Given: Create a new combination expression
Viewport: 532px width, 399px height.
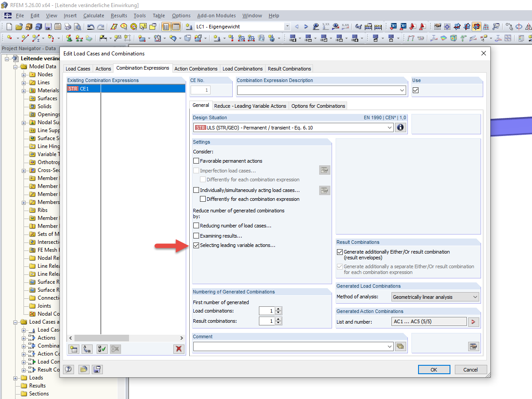Looking at the screenshot, I should tap(74, 349).
